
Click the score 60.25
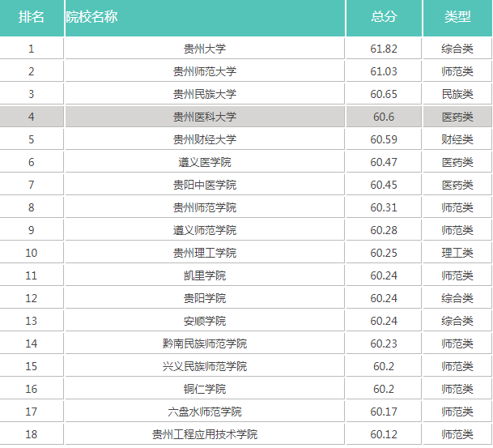click(x=384, y=253)
